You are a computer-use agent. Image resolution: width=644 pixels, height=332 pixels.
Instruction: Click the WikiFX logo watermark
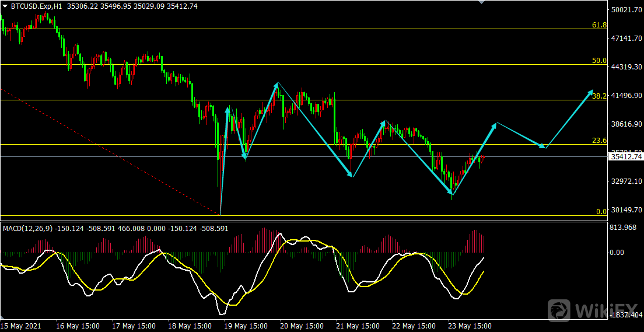click(593, 309)
